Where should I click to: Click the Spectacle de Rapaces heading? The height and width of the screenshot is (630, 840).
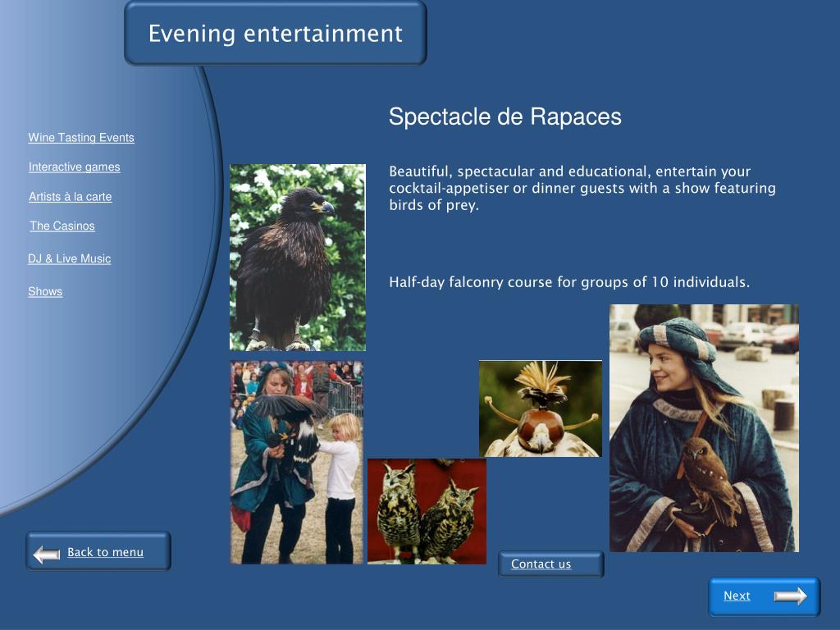(504, 116)
